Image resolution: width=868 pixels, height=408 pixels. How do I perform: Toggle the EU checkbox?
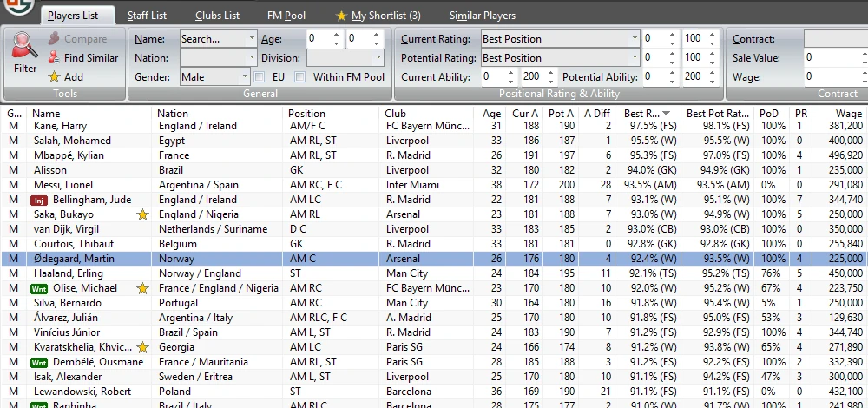click(x=259, y=77)
